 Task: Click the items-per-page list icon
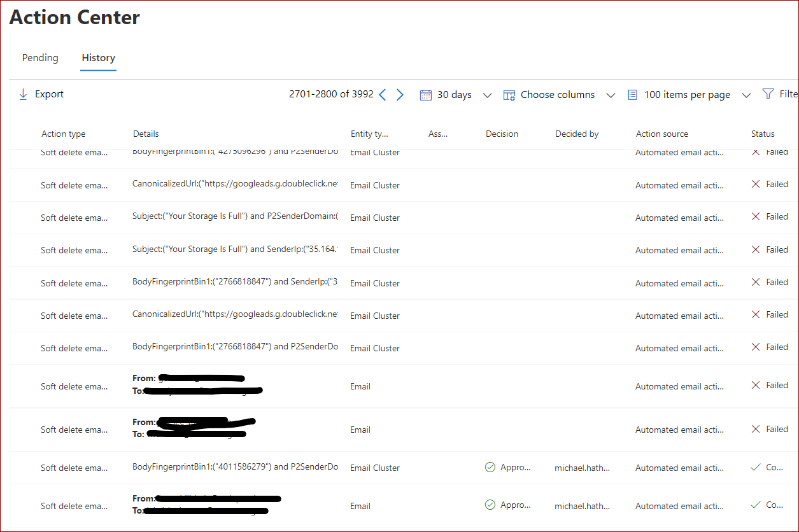pos(632,94)
